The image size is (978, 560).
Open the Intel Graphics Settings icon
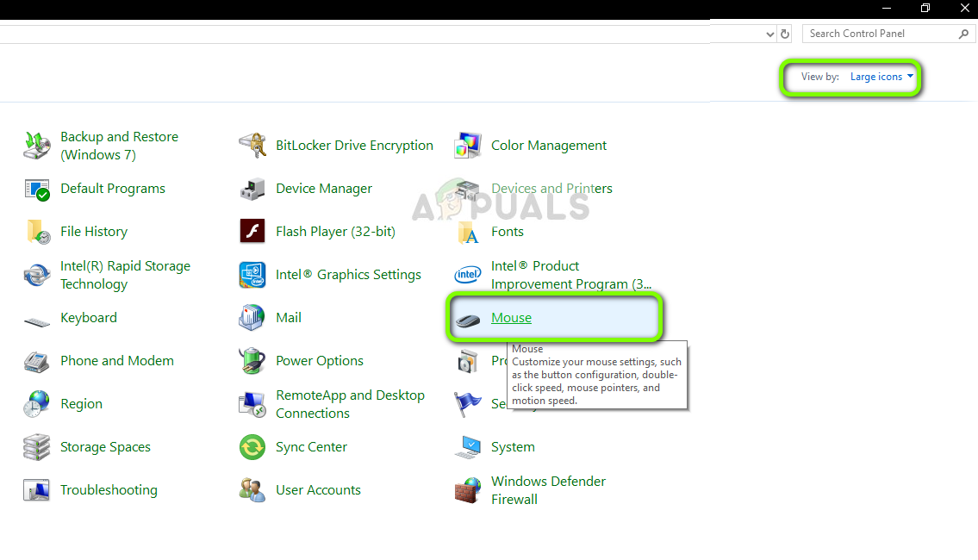click(252, 275)
